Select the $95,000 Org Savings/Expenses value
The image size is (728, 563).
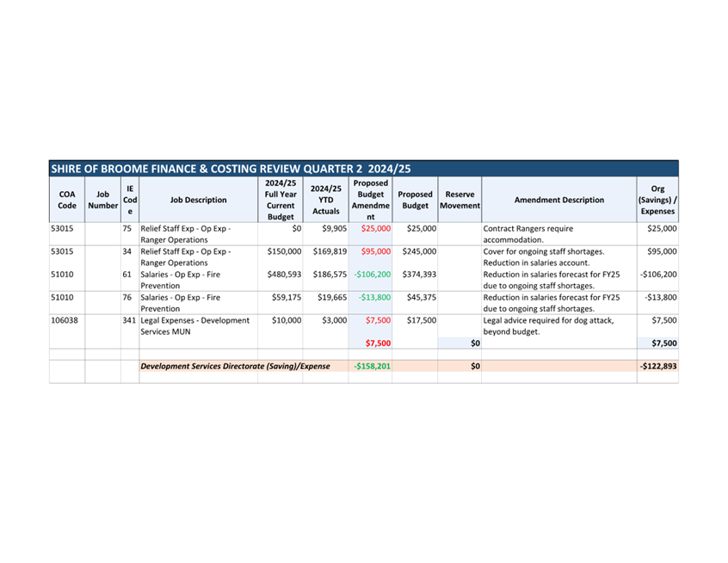(662, 251)
